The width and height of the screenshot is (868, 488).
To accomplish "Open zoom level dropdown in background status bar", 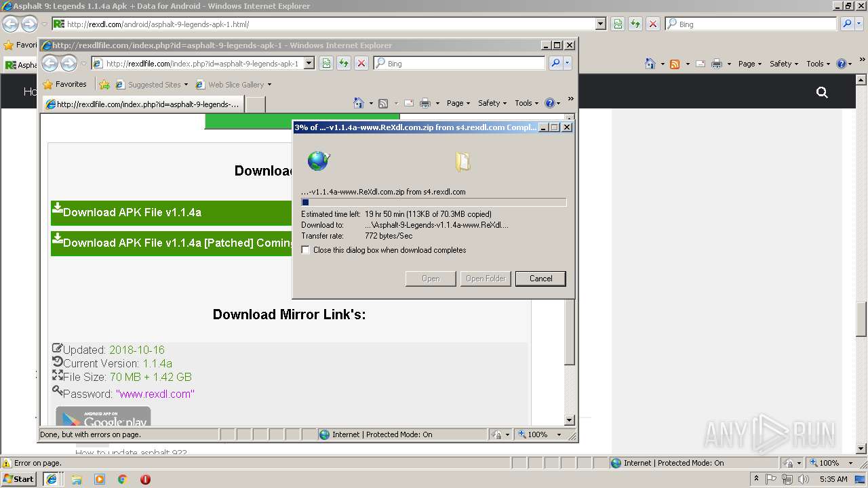I will [x=850, y=463].
